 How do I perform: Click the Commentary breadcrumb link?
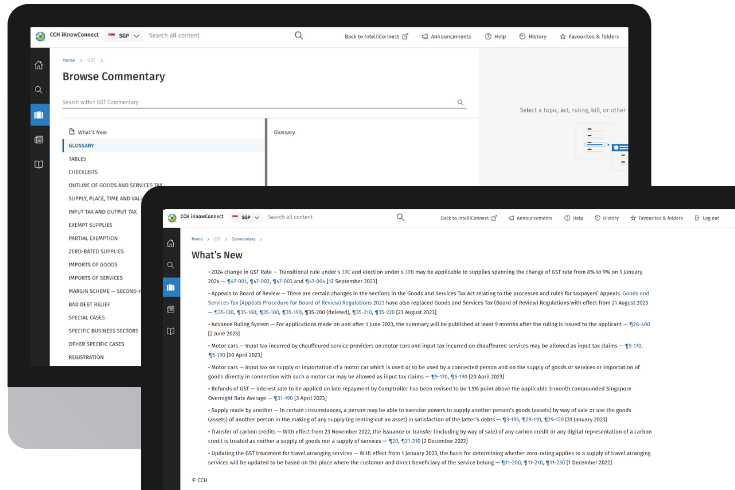pyautogui.click(x=243, y=239)
